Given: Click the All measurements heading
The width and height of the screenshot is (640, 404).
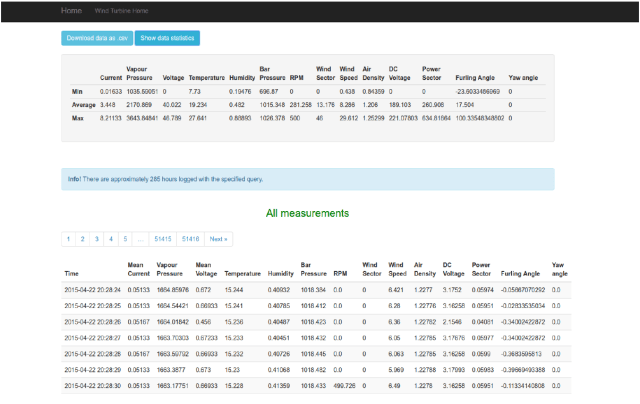Looking at the screenshot, I should pos(307,213).
